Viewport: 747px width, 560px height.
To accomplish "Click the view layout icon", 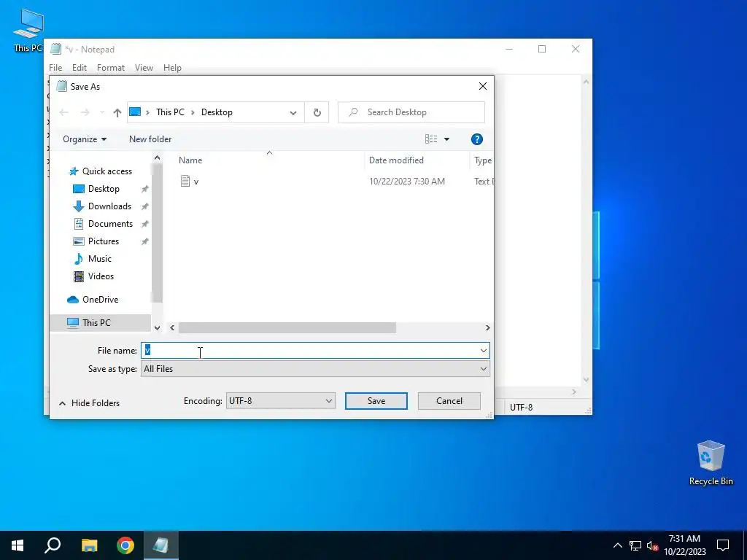I will (x=431, y=139).
